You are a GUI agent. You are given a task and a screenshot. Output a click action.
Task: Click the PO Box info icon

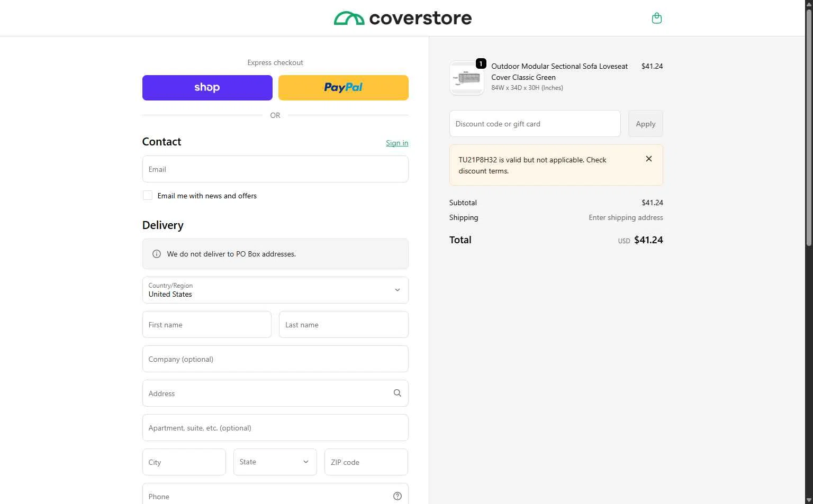(157, 254)
